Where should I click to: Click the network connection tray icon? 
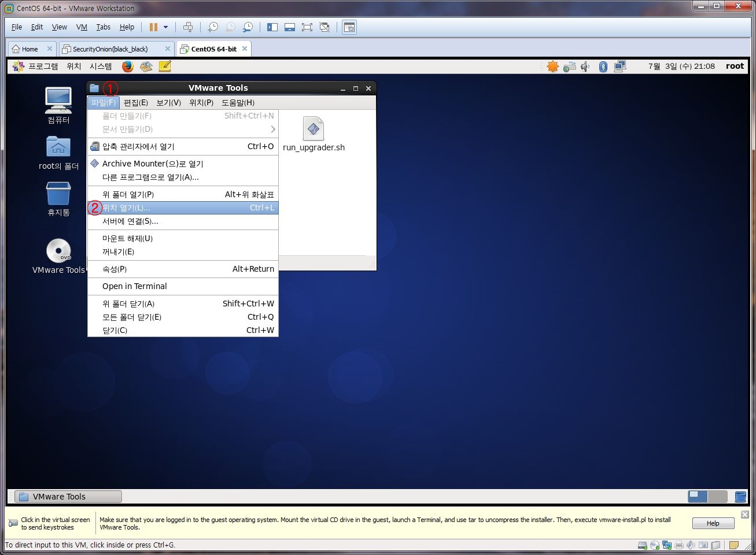[620, 66]
